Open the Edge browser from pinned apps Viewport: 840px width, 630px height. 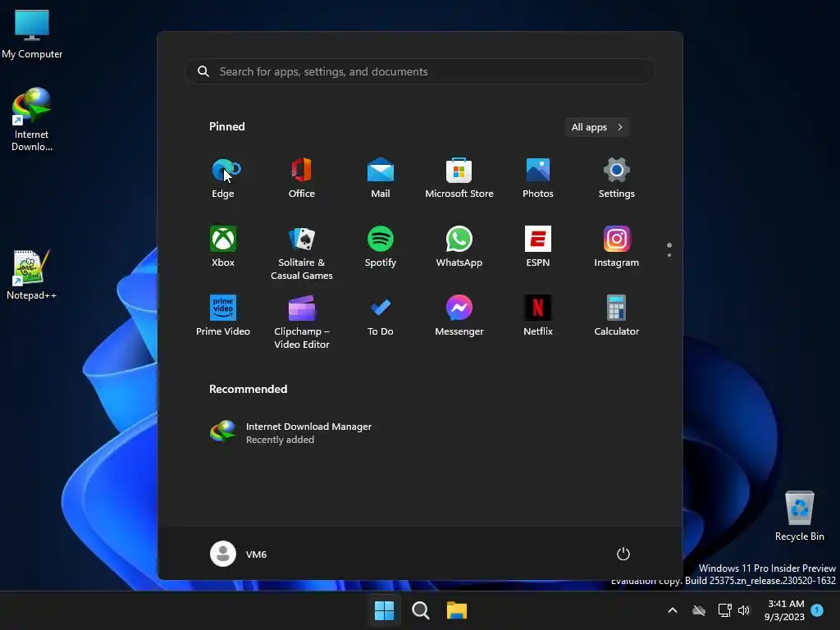223,178
